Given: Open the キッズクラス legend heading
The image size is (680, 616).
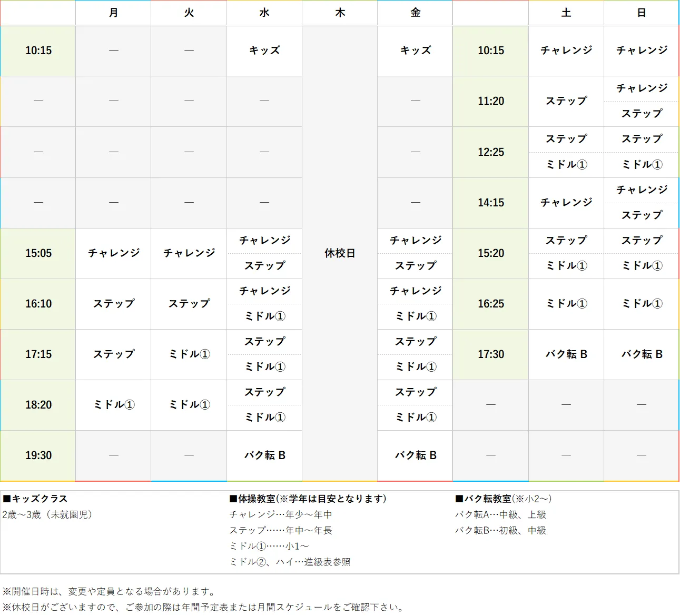Looking at the screenshot, I should pos(37,499).
